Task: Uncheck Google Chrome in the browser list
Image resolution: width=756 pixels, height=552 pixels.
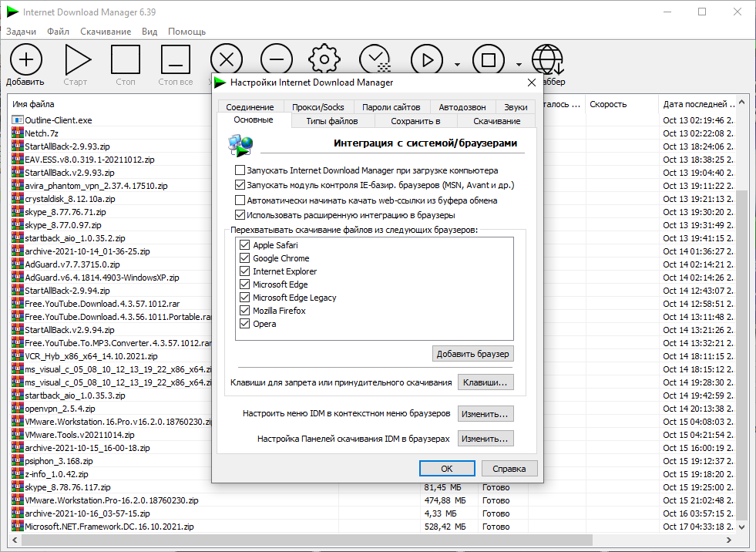Action: point(246,258)
